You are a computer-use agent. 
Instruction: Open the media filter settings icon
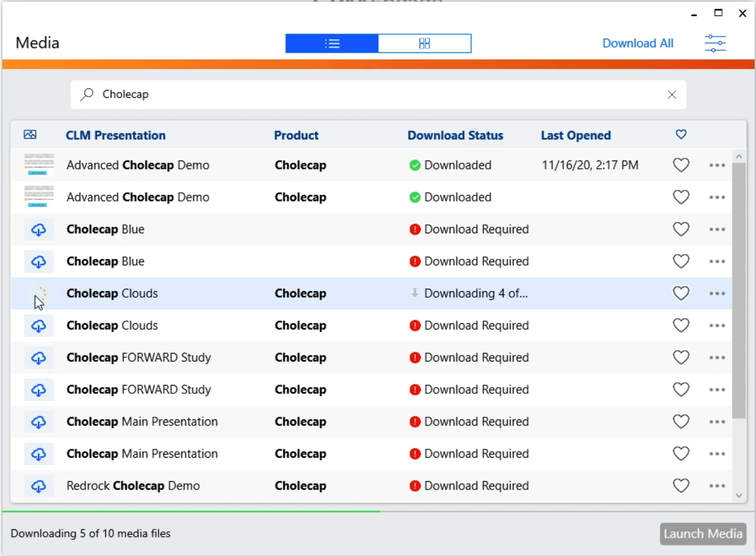(x=715, y=43)
